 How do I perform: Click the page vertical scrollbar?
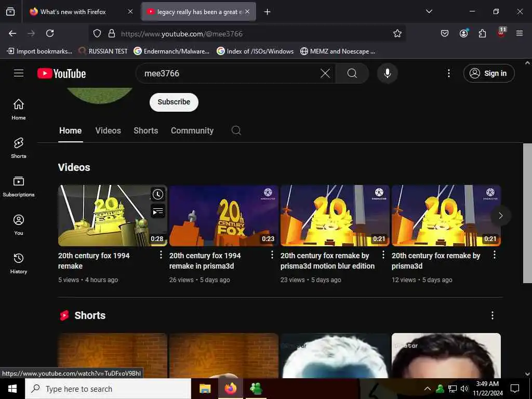pyautogui.click(x=527, y=213)
